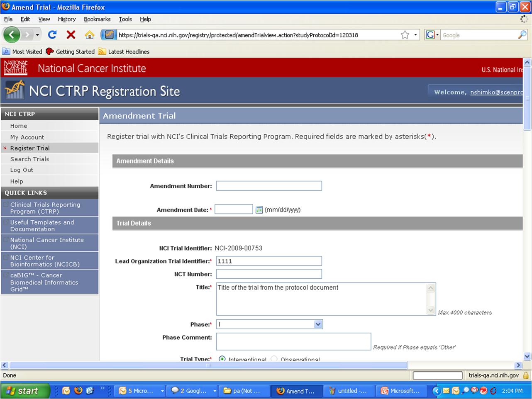Screen dimensions: 532x399
Task: Click the site identity icon in address bar
Action: click(109, 35)
